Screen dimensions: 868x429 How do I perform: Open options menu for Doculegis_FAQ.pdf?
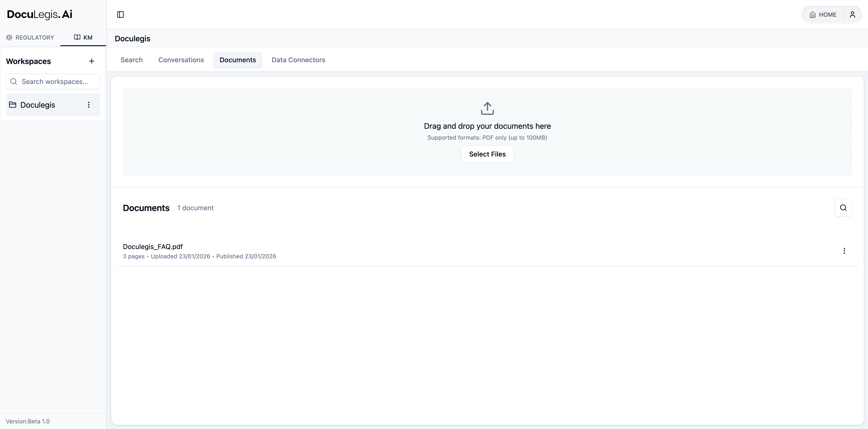pyautogui.click(x=844, y=251)
